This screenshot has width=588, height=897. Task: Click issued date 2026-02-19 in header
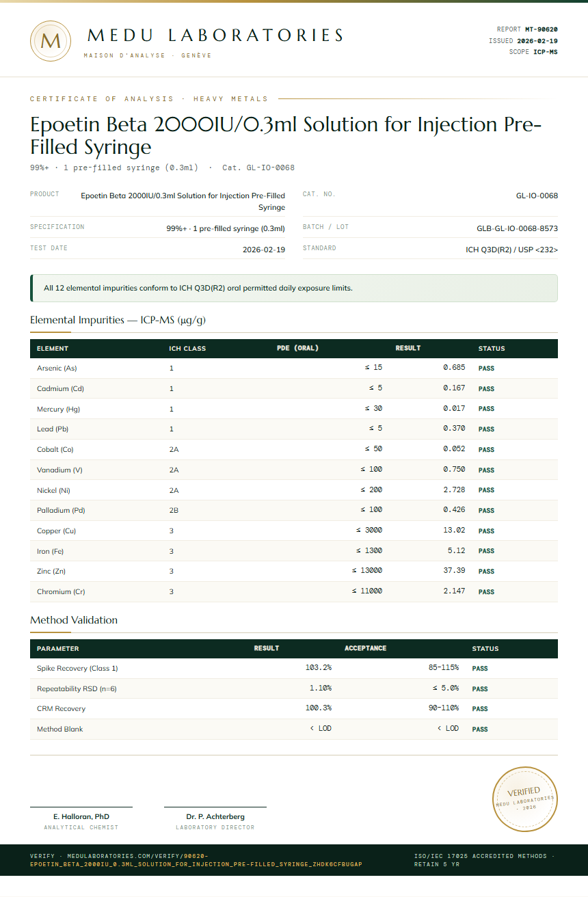coord(537,41)
